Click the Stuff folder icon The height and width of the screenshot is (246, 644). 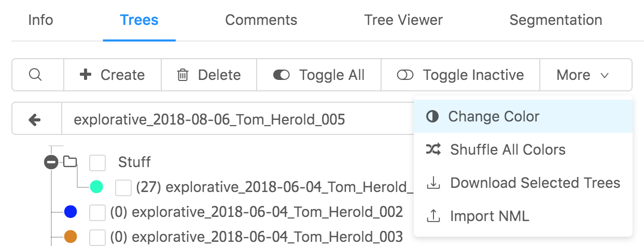(70, 162)
